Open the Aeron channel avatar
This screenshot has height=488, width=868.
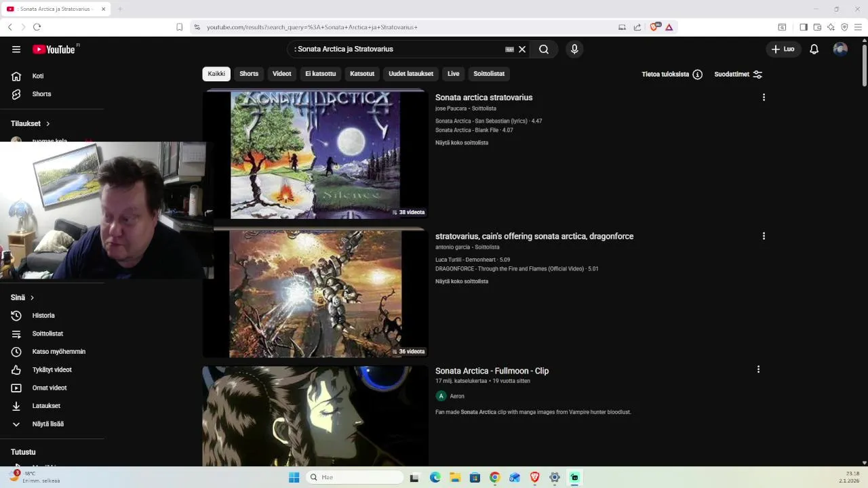[441, 396]
